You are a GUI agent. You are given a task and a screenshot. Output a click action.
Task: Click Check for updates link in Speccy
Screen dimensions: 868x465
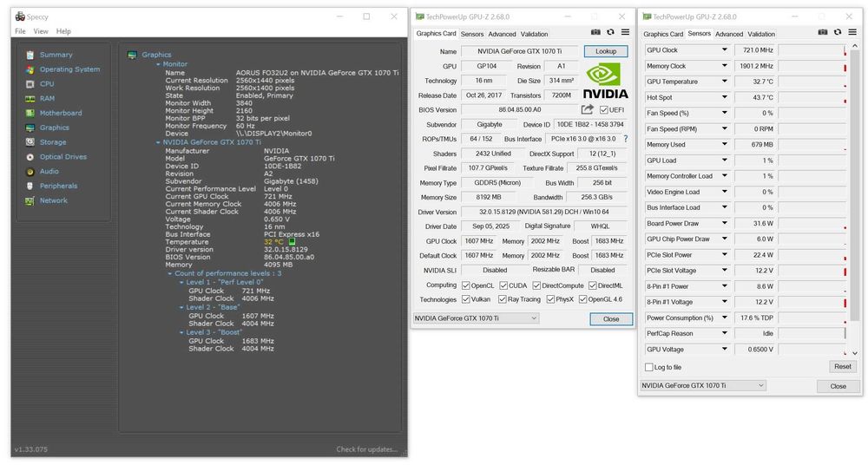coord(366,449)
